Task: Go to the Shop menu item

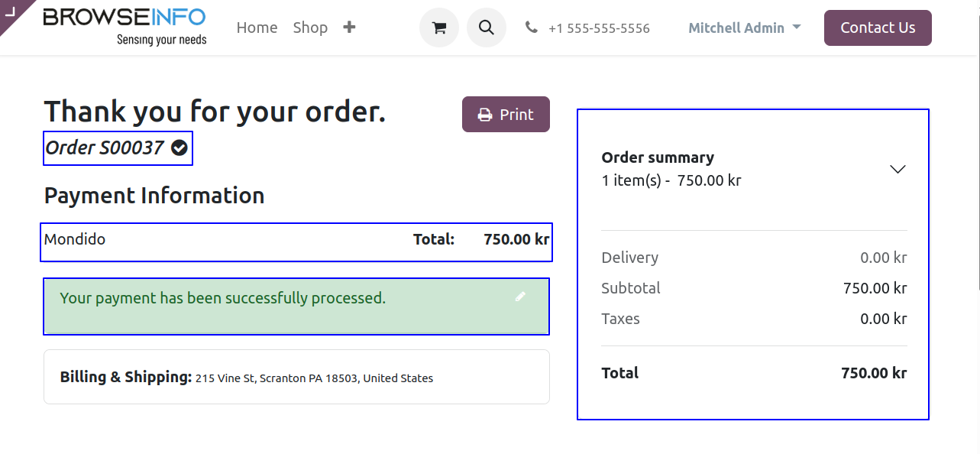Action: click(x=310, y=28)
